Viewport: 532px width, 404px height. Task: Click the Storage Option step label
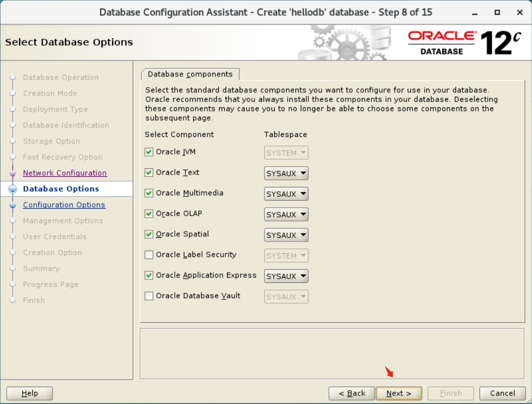click(52, 141)
